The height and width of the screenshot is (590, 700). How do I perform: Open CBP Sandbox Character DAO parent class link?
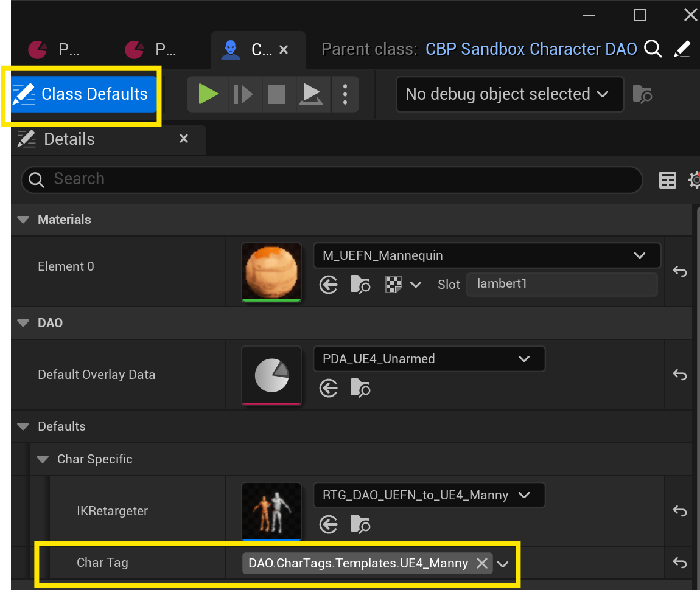(x=531, y=49)
